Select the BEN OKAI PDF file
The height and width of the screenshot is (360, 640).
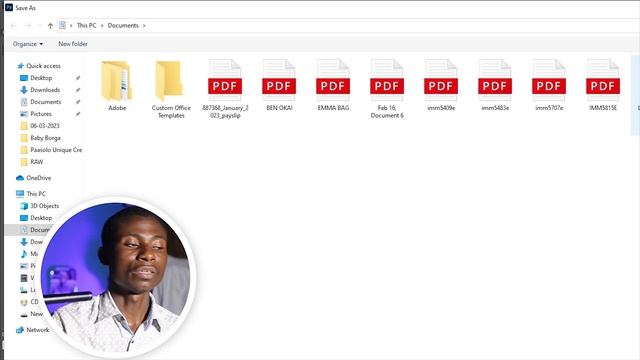click(279, 85)
